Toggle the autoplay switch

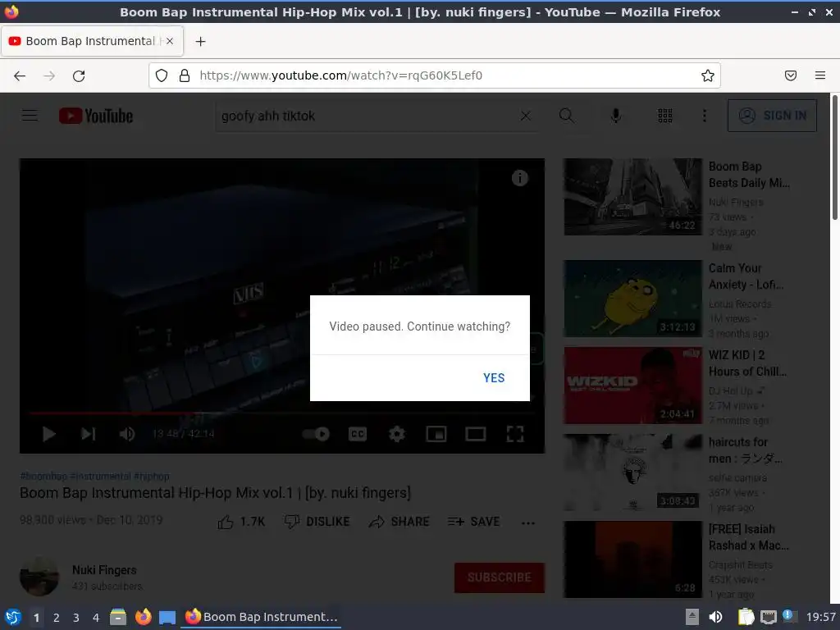click(x=316, y=434)
